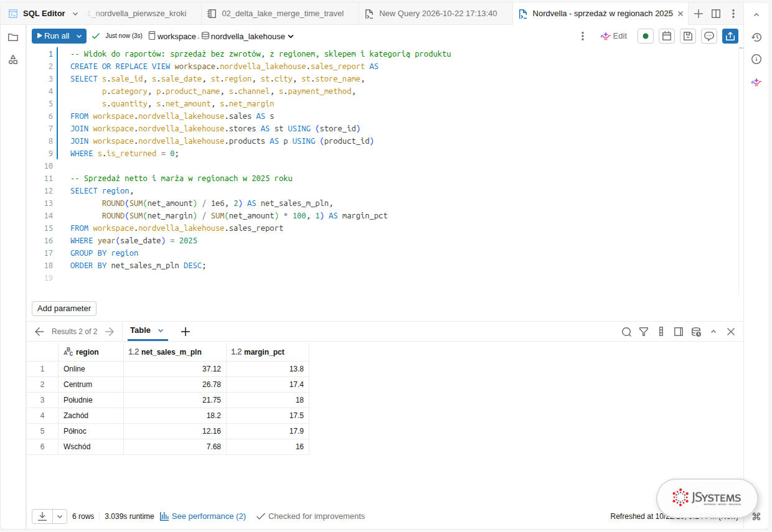Open the schedule calendar icon
This screenshot has height=532, width=772.
667,36
